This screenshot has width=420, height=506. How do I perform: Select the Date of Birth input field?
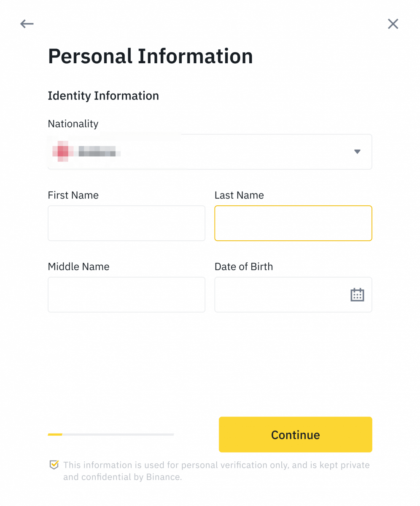click(x=287, y=294)
